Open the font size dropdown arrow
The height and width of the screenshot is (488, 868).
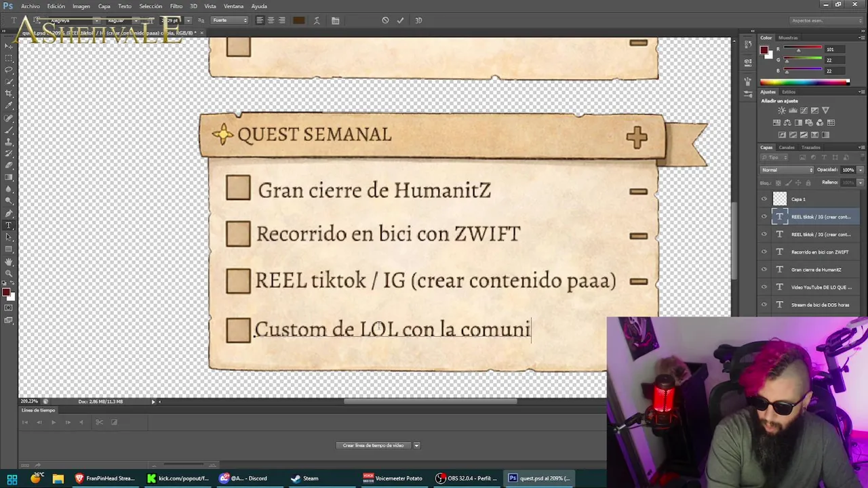(x=188, y=20)
